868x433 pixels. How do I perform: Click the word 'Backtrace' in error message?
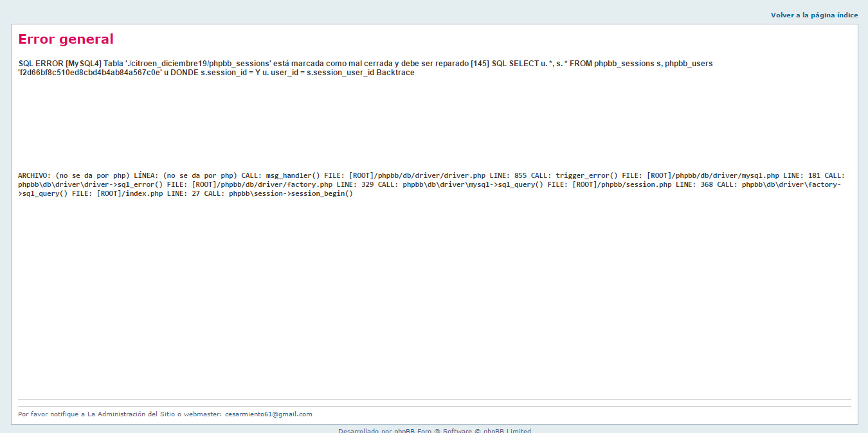click(395, 73)
